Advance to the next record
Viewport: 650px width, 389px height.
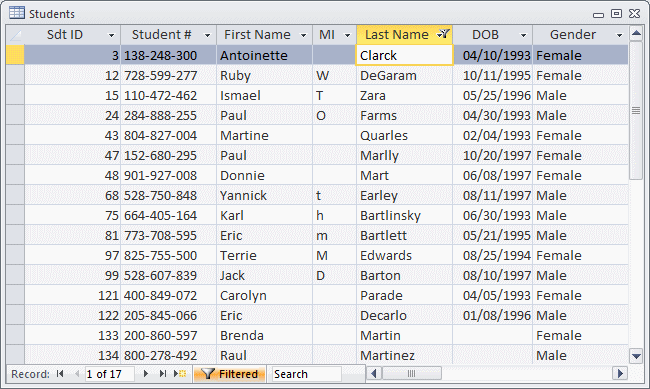(146, 374)
